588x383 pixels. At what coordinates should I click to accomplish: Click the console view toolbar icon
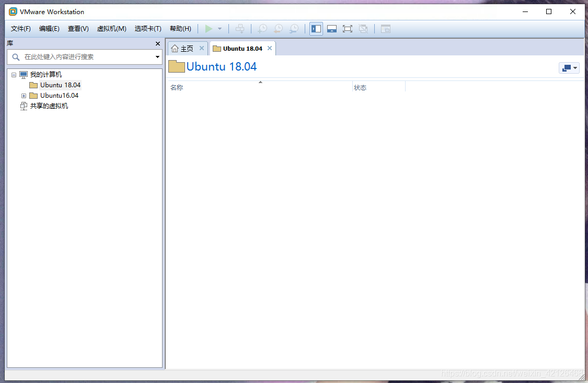[386, 29]
